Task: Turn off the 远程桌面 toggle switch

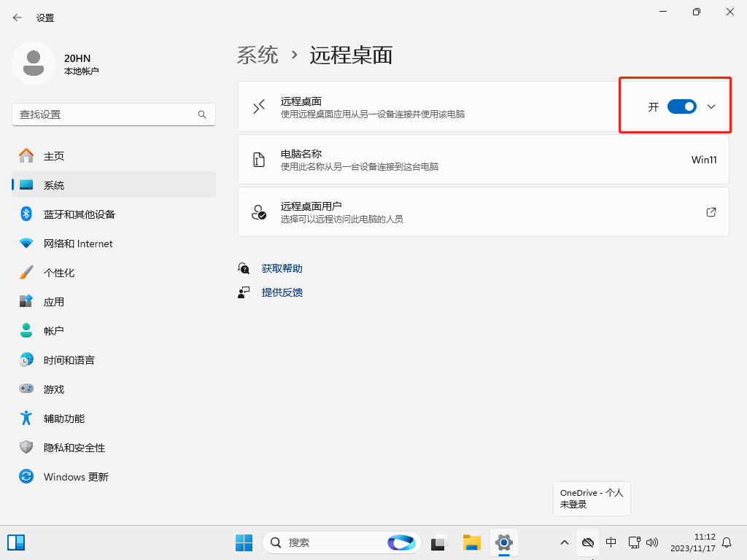Action: point(682,106)
